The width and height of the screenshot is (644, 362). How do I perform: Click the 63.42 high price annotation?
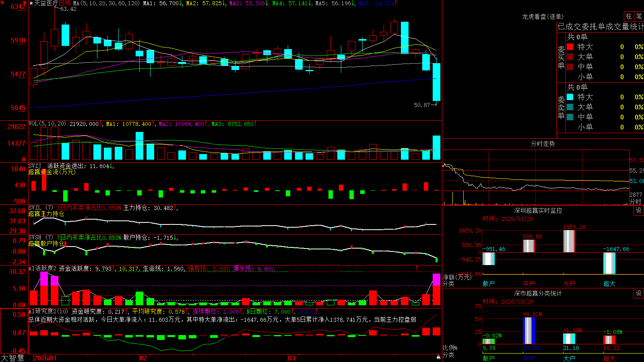68,9
